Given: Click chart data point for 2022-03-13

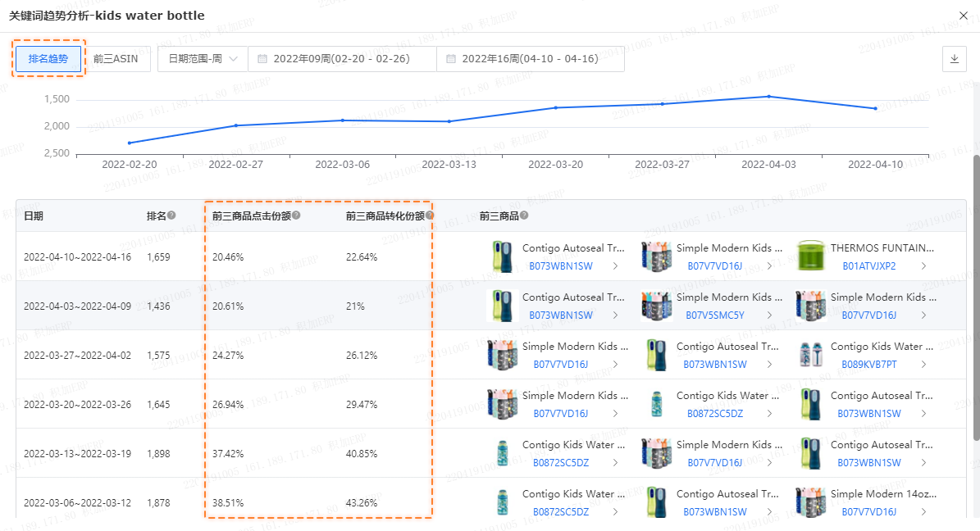Looking at the screenshot, I should tap(449, 121).
